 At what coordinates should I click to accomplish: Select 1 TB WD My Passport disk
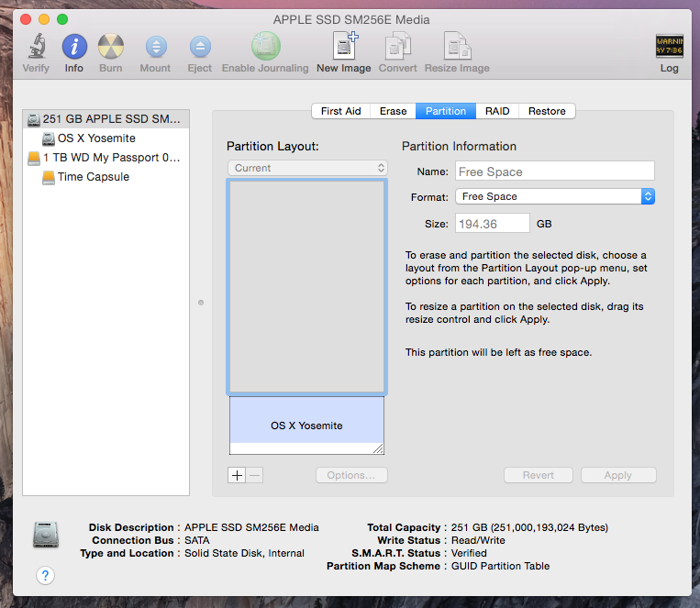coord(106,158)
